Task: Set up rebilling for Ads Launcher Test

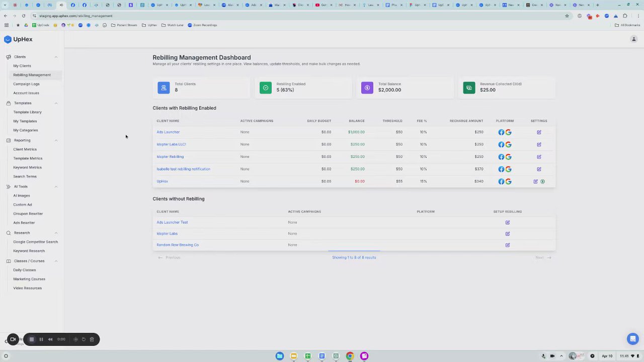Action: [x=508, y=222]
